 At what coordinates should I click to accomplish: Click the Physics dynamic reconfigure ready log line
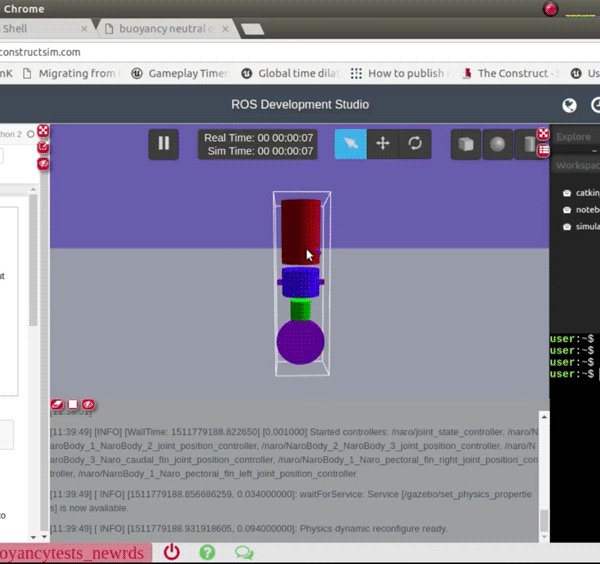(x=249, y=529)
